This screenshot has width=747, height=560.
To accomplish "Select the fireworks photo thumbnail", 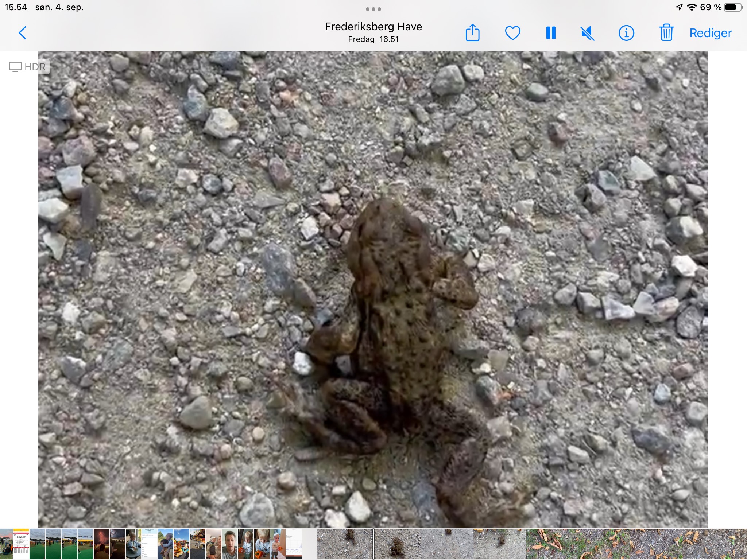I will coord(101,544).
